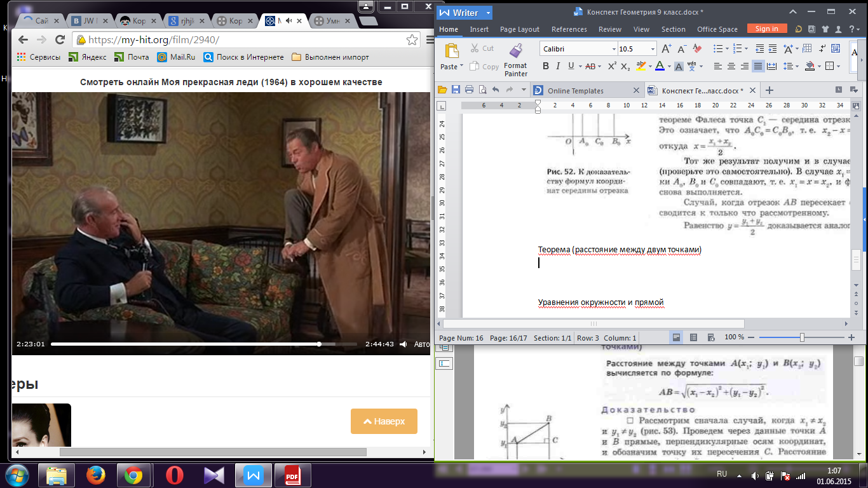Select justify text alignment
This screenshot has width=868, height=488.
pyautogui.click(x=758, y=66)
